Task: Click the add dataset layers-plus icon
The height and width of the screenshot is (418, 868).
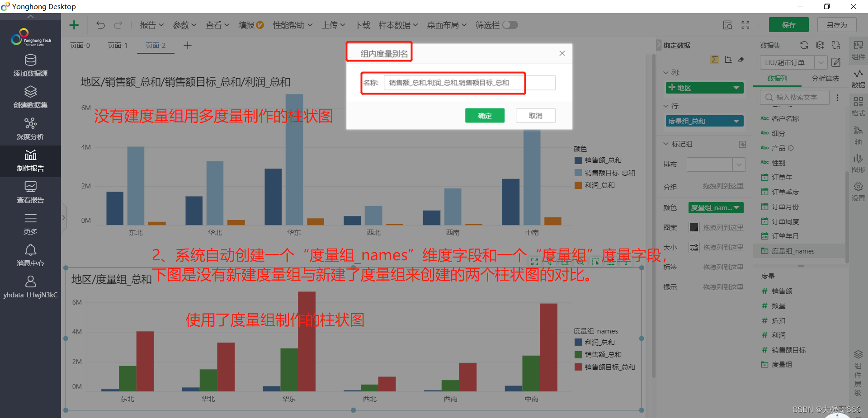Action: (820, 45)
